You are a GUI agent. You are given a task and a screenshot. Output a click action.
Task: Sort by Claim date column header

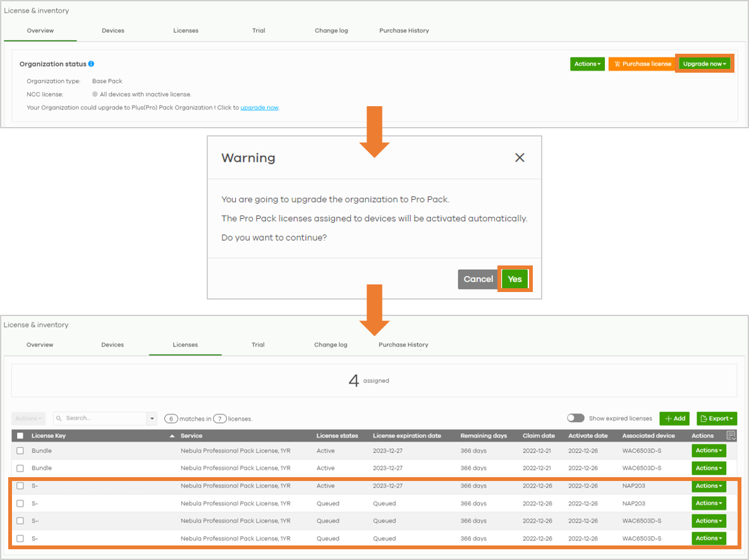click(539, 435)
